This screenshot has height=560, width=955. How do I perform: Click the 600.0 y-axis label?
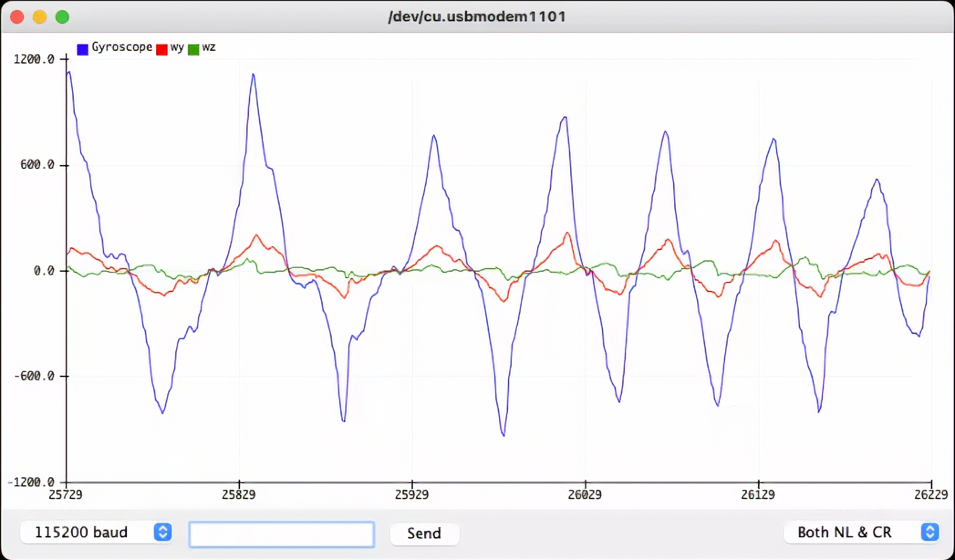click(37, 164)
